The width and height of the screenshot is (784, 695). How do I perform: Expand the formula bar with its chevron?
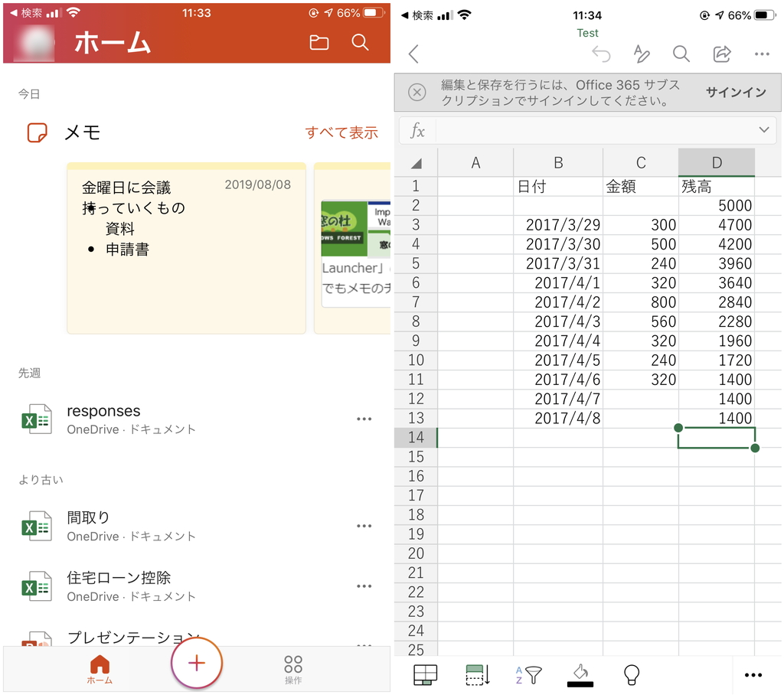tap(763, 131)
